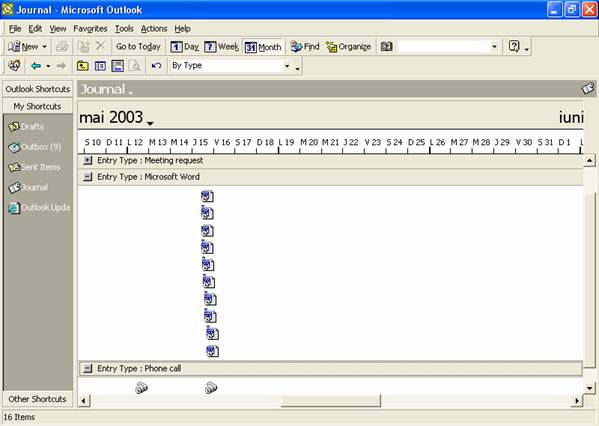
Task: Open the Address Book icon
Action: coord(386,47)
